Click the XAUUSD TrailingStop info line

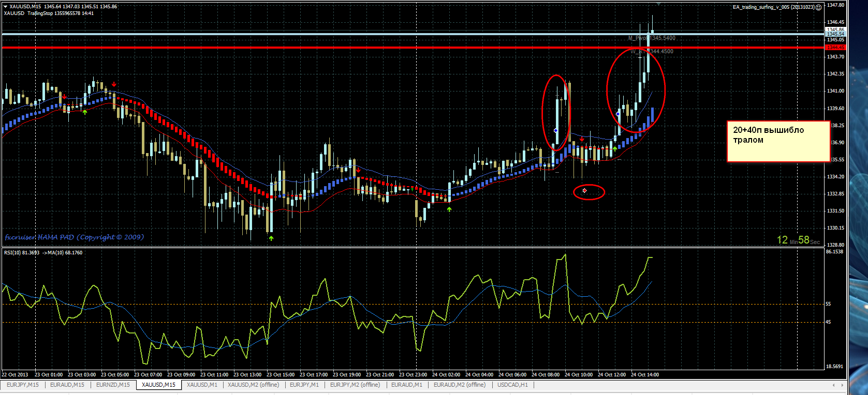click(49, 13)
